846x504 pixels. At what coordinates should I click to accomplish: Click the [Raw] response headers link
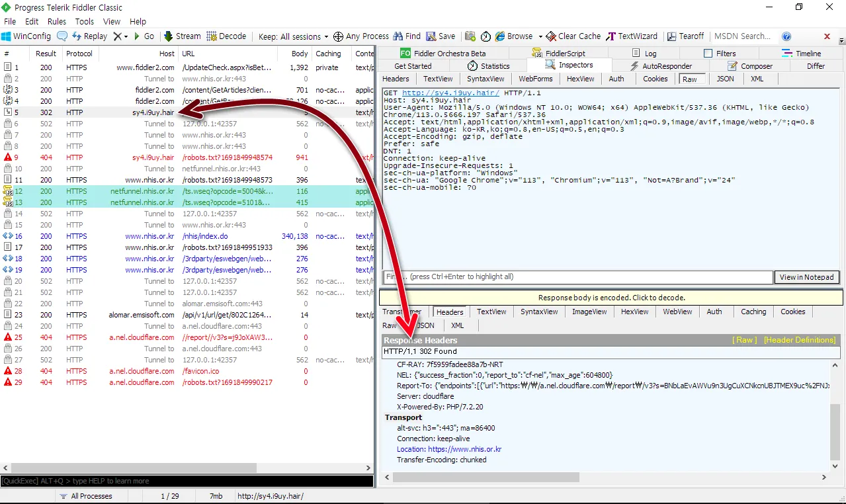(x=745, y=340)
